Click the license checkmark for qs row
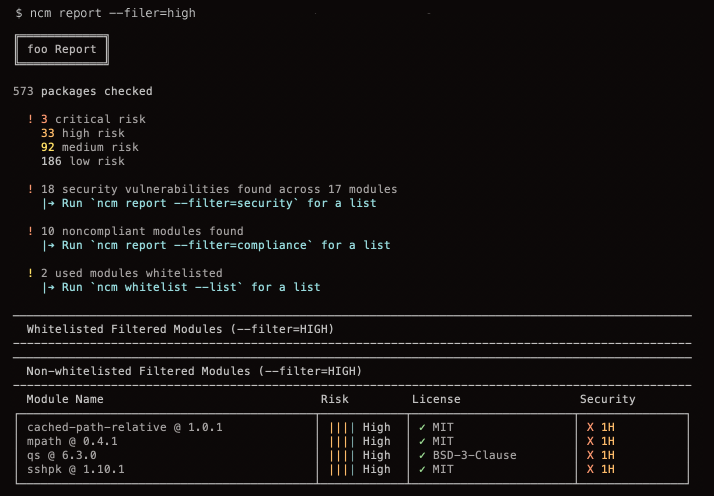The width and height of the screenshot is (714, 496). tap(422, 455)
